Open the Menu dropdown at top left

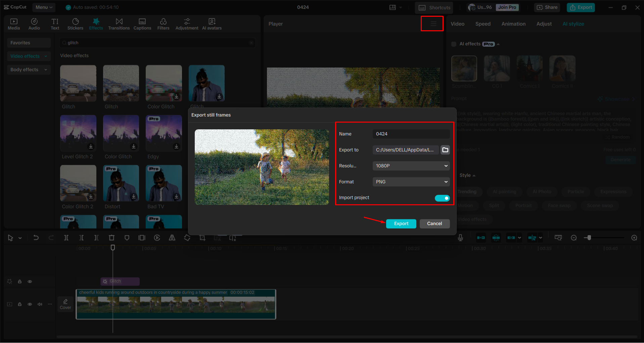click(x=44, y=7)
